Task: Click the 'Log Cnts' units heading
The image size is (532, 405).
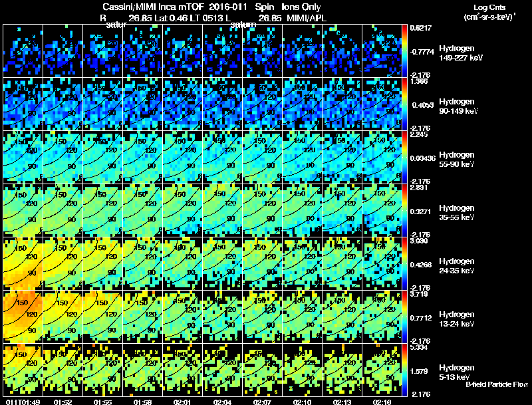Action: [489, 8]
